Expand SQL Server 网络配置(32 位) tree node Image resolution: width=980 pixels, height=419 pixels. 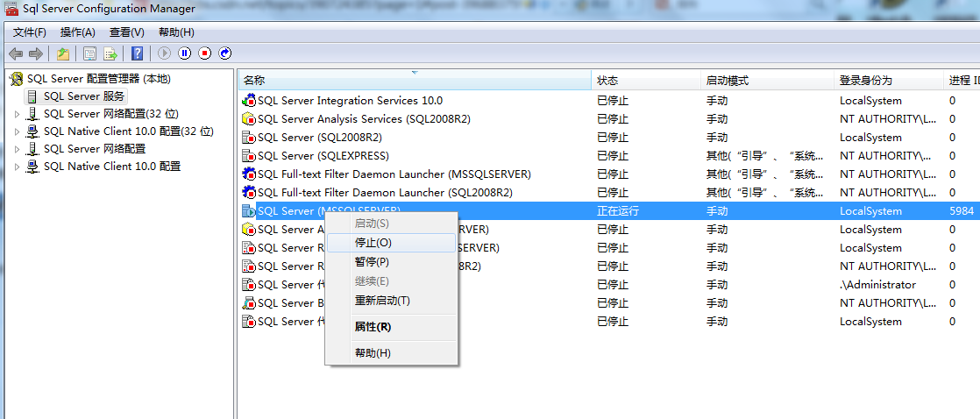click(17, 114)
